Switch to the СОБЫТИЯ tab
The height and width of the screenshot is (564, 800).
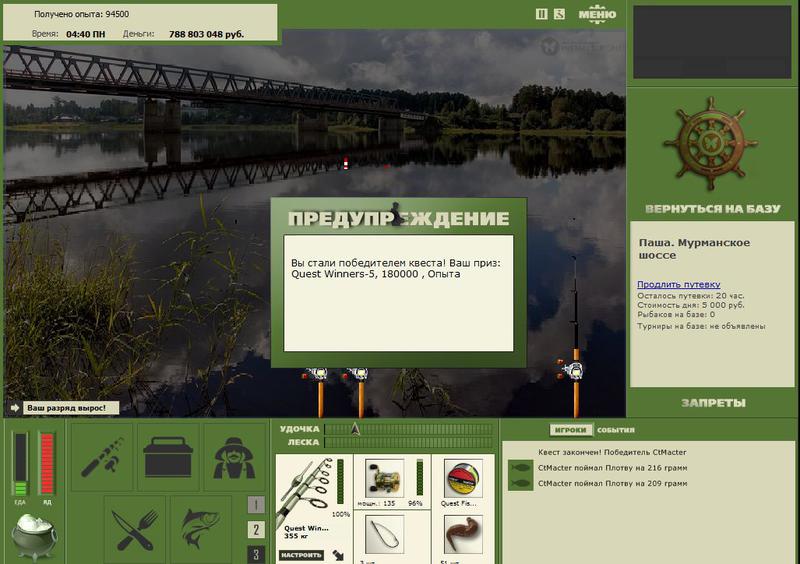(x=616, y=430)
